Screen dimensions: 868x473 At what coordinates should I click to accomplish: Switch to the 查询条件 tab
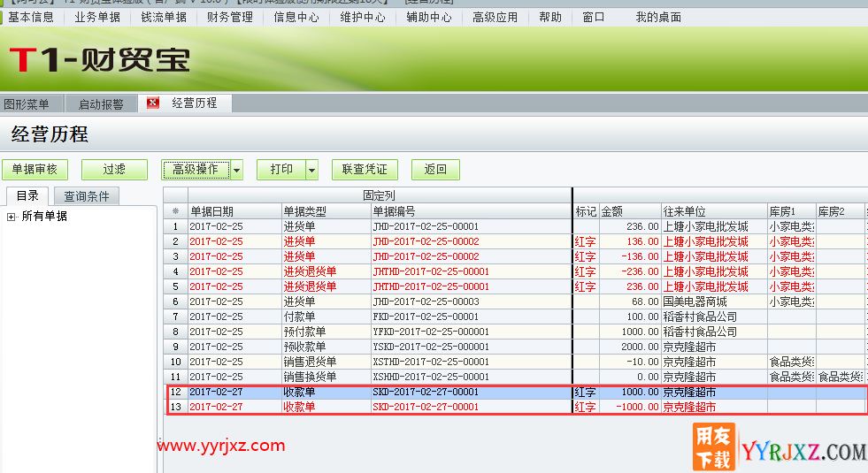[87, 196]
